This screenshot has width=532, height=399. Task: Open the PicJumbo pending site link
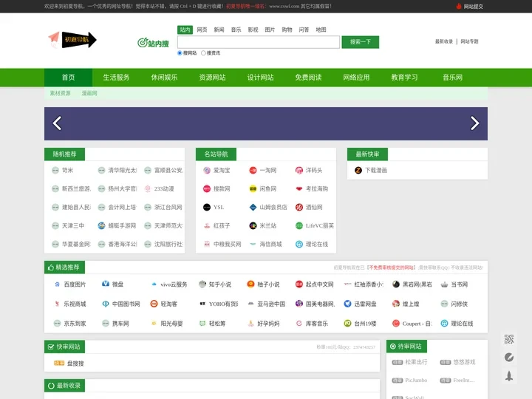pos(416,381)
